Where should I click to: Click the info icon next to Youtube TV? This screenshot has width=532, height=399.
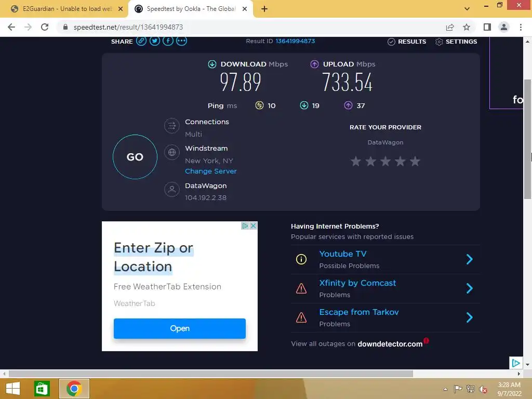coord(301,260)
